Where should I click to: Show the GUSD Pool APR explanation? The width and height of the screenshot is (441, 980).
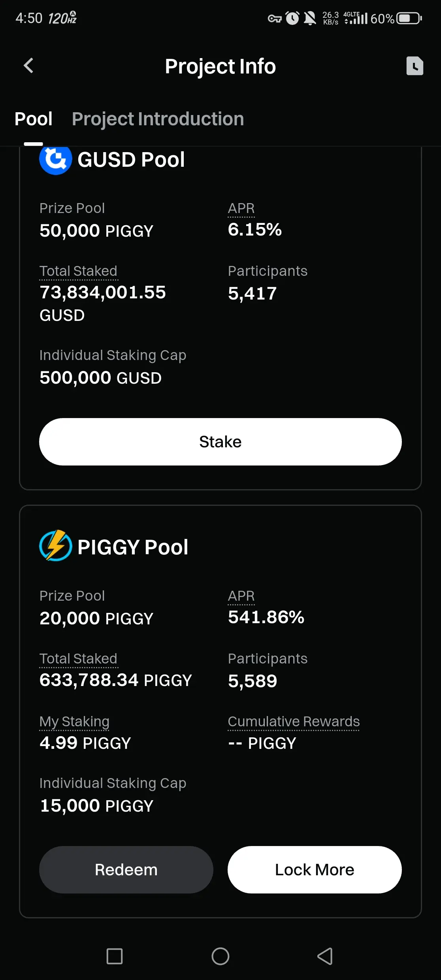click(241, 208)
